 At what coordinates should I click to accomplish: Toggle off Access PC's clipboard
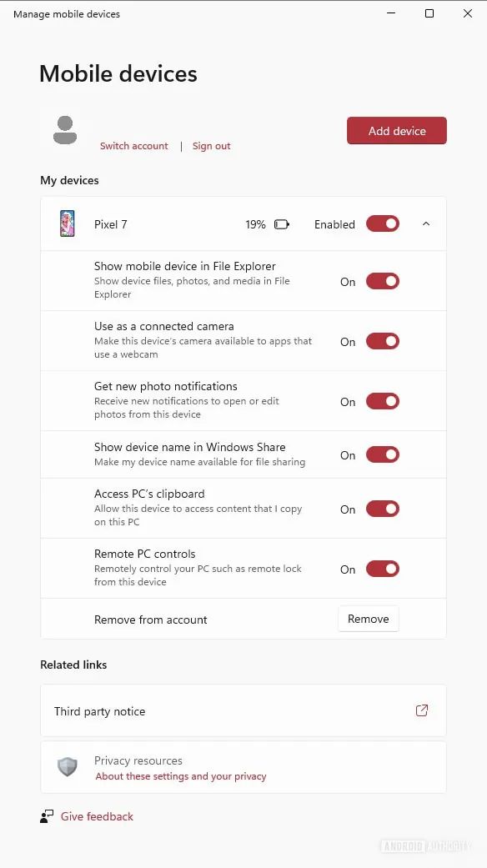[x=382, y=509]
